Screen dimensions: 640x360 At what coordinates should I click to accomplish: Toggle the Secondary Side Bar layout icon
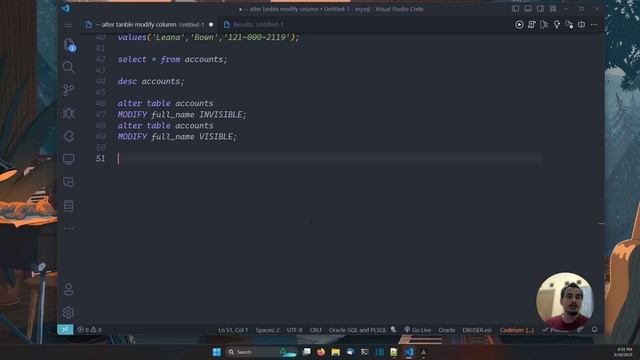(540, 9)
